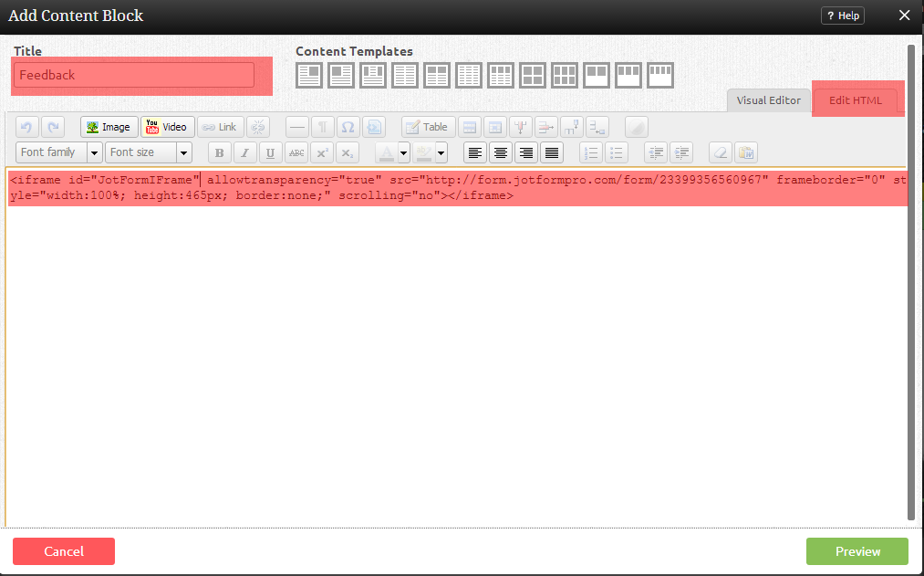The height and width of the screenshot is (576, 924).
Task: Open the Font size dropdown
Action: click(149, 152)
